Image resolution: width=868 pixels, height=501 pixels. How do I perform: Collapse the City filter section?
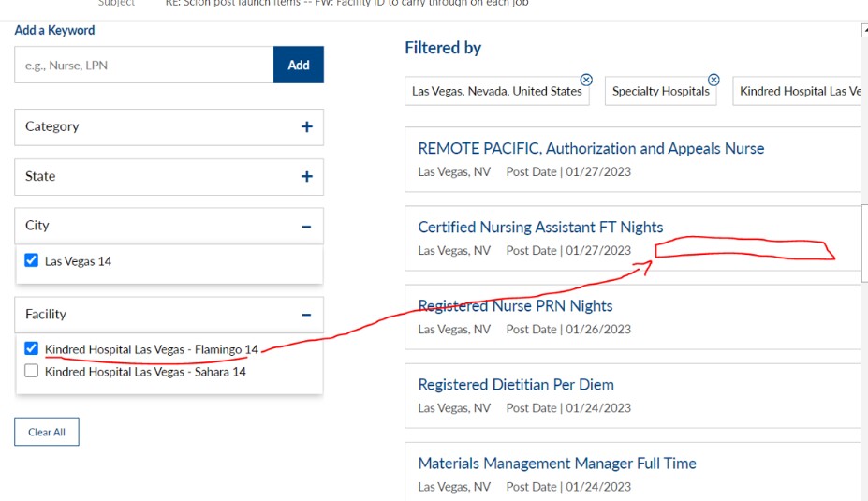(x=306, y=226)
